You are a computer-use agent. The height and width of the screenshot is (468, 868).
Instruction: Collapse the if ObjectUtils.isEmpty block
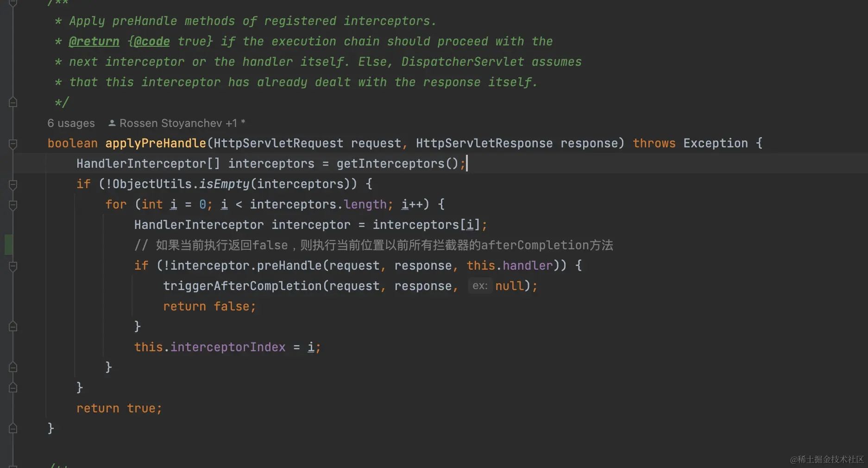point(13,184)
